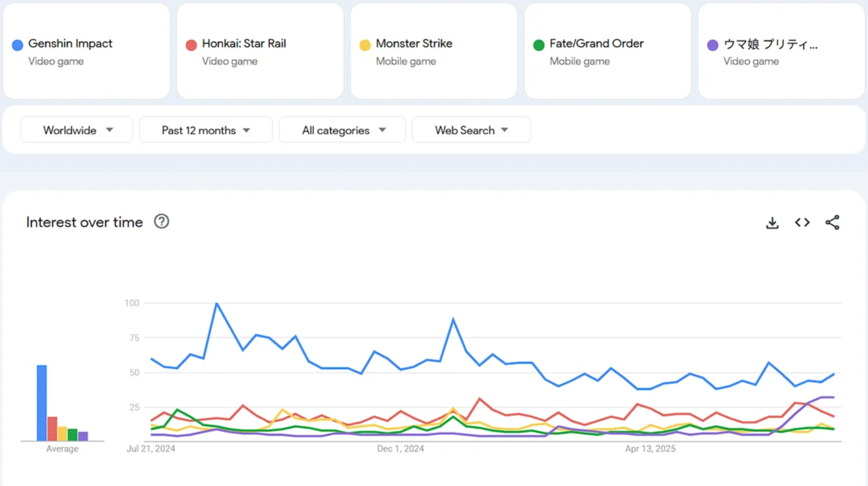Click the red dot for Honkai: Star Rail
This screenshot has width=868, height=486.
click(191, 44)
